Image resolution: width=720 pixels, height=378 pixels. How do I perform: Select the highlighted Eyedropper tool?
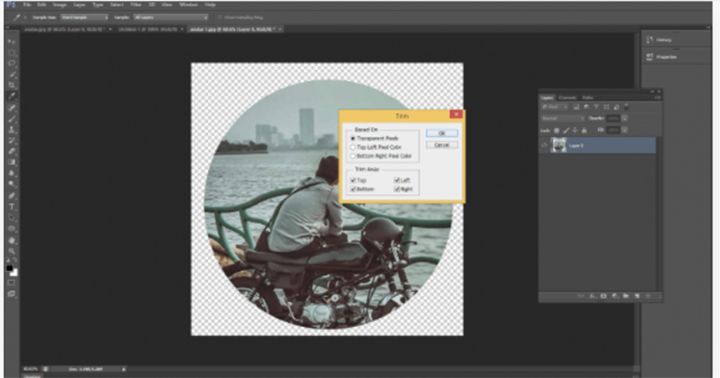(11, 96)
